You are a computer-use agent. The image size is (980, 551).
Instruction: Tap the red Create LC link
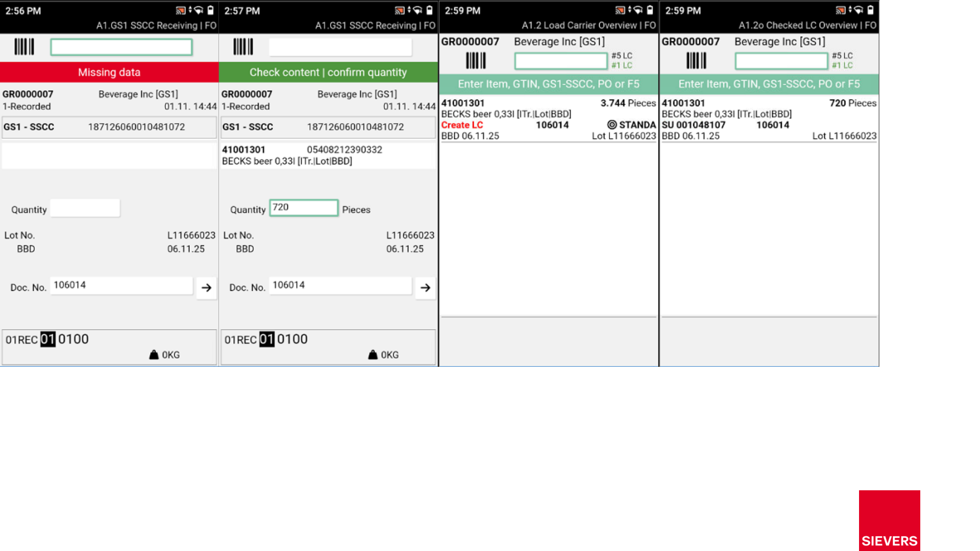point(462,125)
